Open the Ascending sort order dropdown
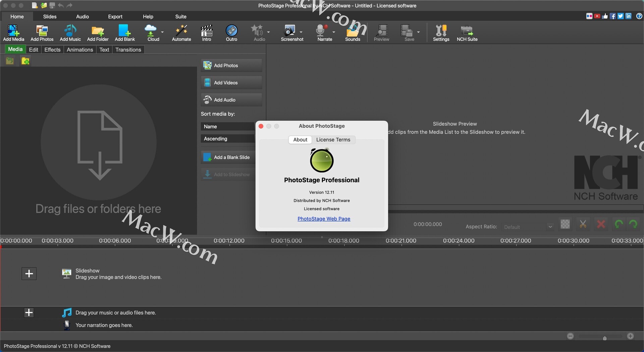644x352 pixels. [228, 139]
